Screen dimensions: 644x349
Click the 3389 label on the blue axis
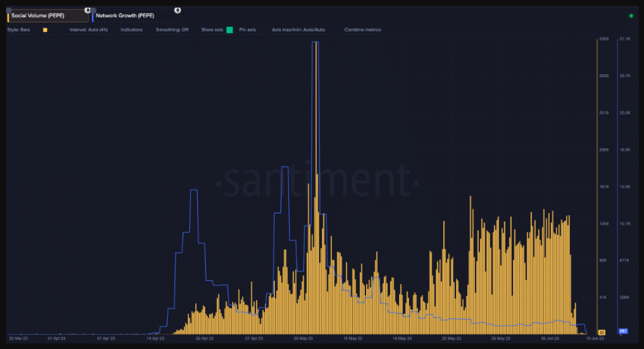point(625,297)
